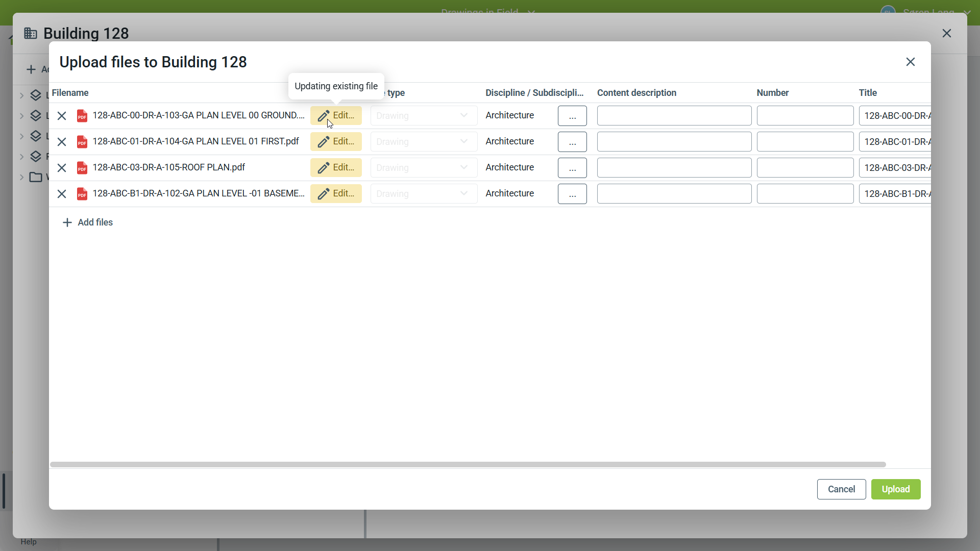
Task: Open file type dropdown for LEVEL 01 FIRST row
Action: (x=424, y=142)
